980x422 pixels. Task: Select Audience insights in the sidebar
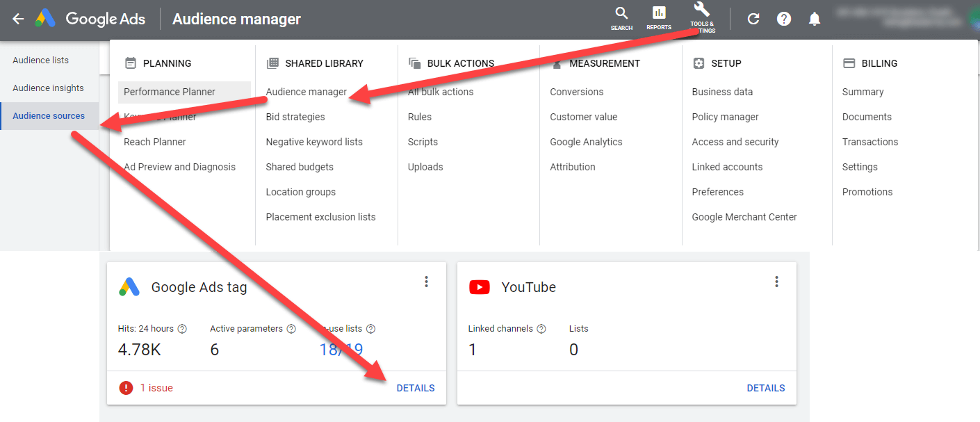click(x=49, y=88)
